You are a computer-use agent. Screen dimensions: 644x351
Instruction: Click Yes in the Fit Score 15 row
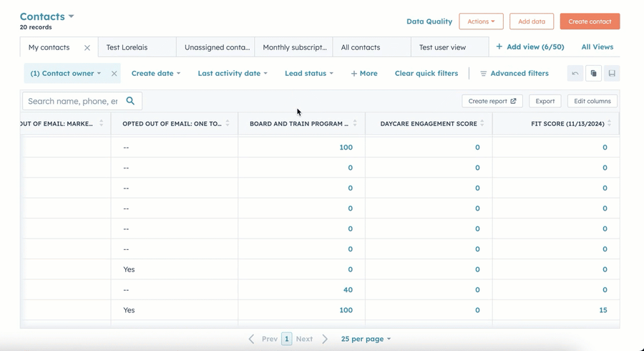(129, 310)
